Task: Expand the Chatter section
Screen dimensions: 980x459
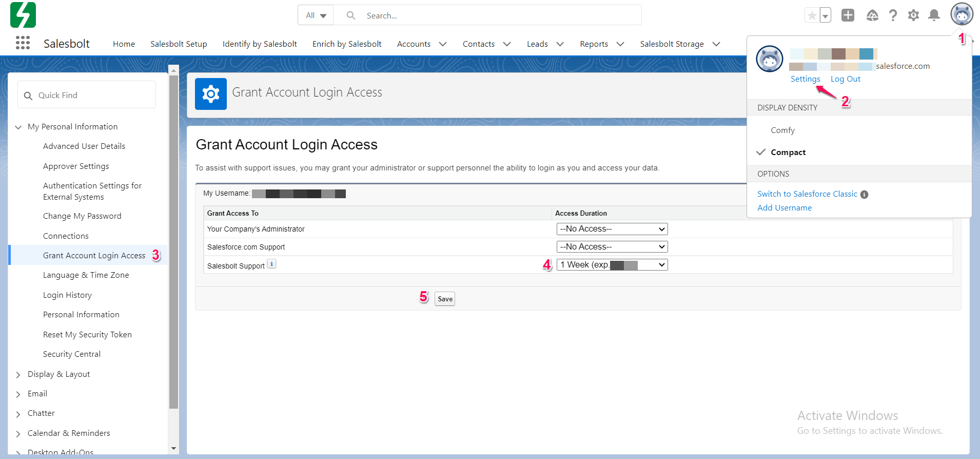Action: point(18,414)
